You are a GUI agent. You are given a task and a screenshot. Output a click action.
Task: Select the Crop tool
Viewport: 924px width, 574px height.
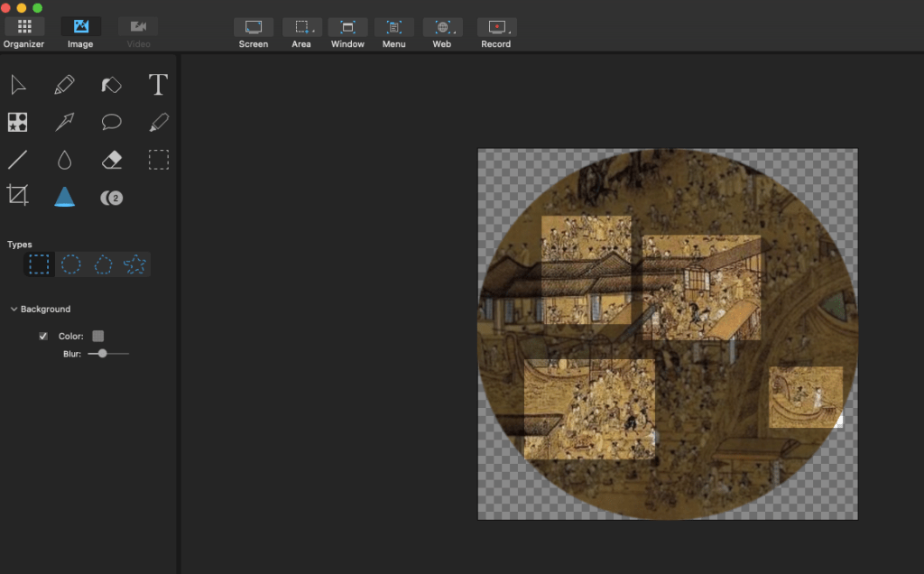(x=18, y=195)
